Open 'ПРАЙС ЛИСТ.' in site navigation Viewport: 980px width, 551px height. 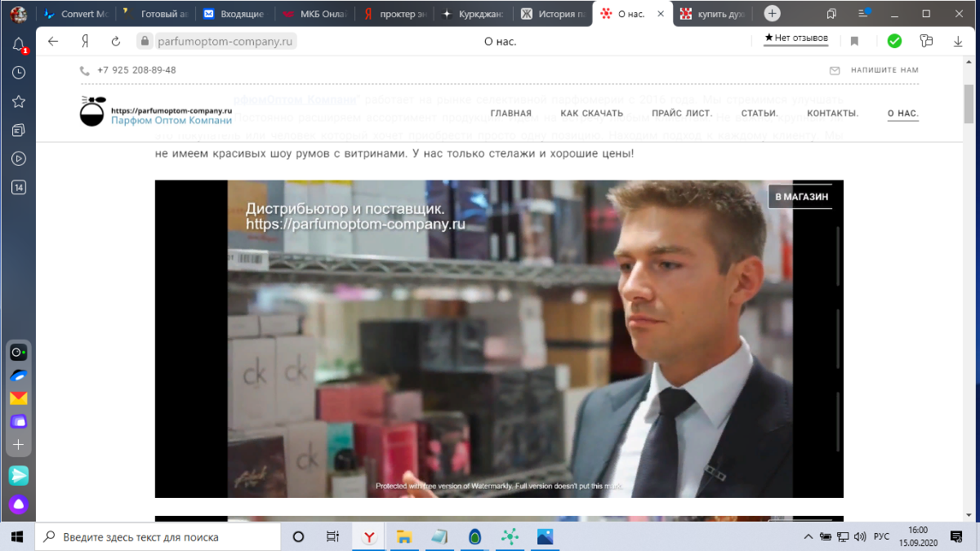click(682, 113)
